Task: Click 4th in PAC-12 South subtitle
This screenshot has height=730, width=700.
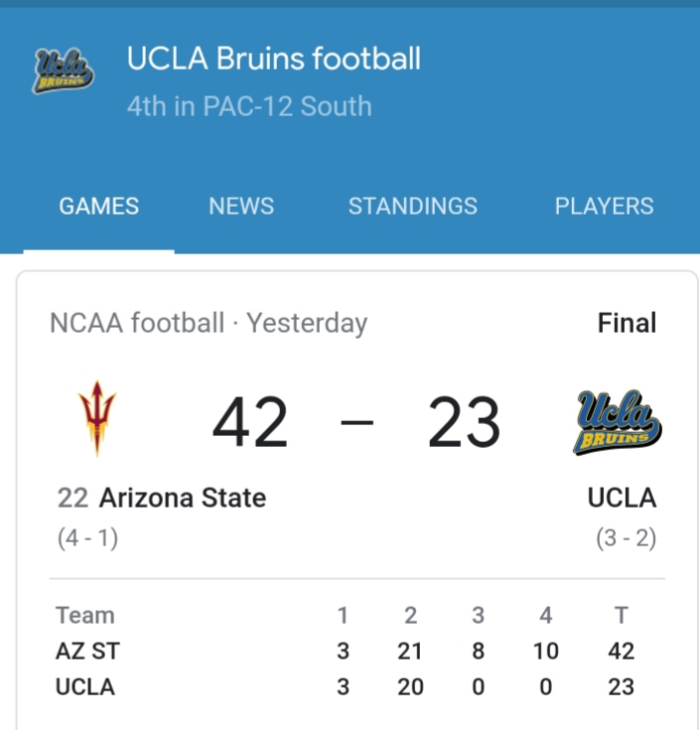Action: point(249,106)
